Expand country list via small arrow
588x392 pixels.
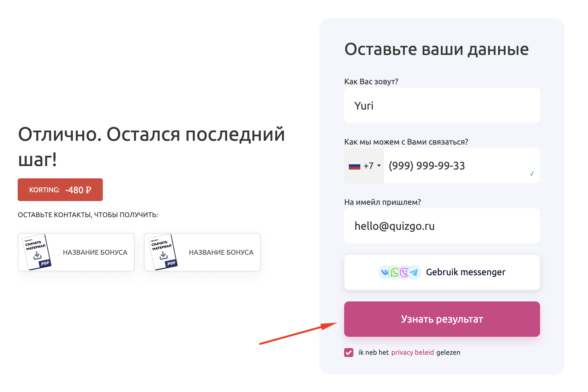pos(379,166)
